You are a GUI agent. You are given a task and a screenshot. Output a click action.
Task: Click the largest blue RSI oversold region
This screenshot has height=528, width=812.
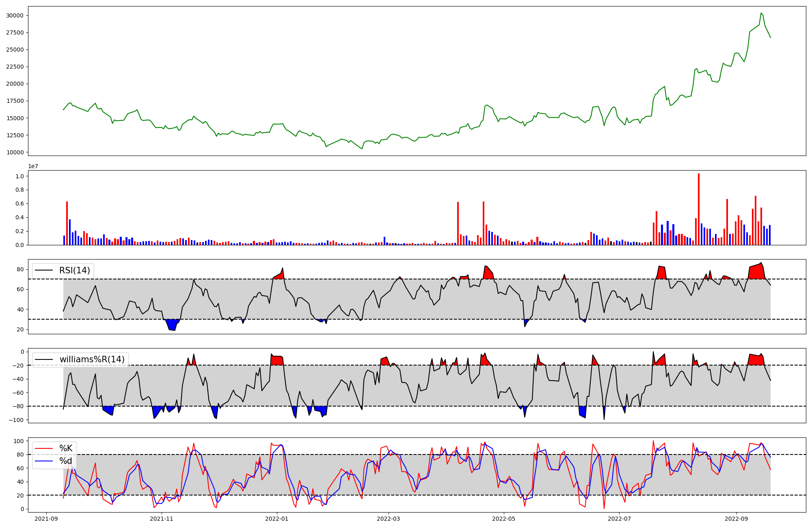(x=172, y=325)
